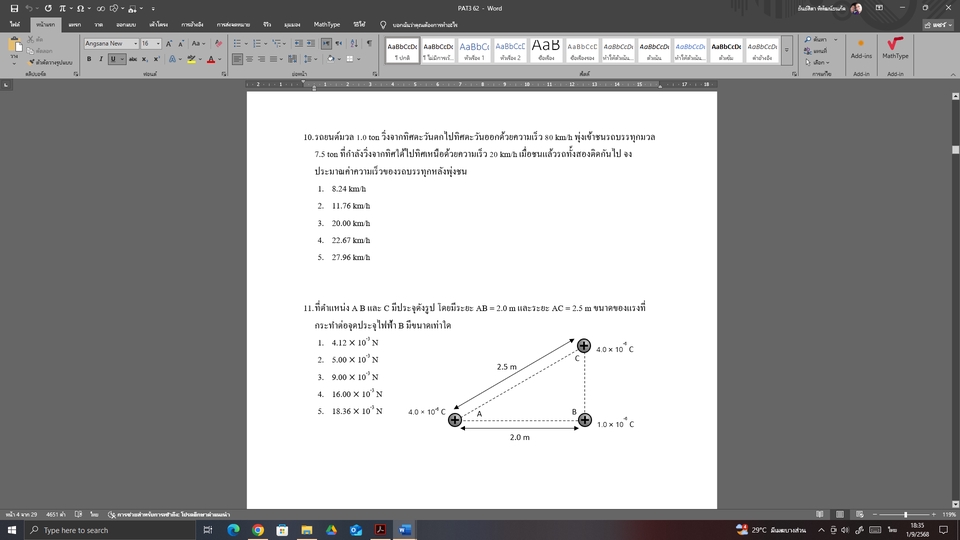Open the font size dropdown showing 16
The image size is (960, 540).
point(150,44)
